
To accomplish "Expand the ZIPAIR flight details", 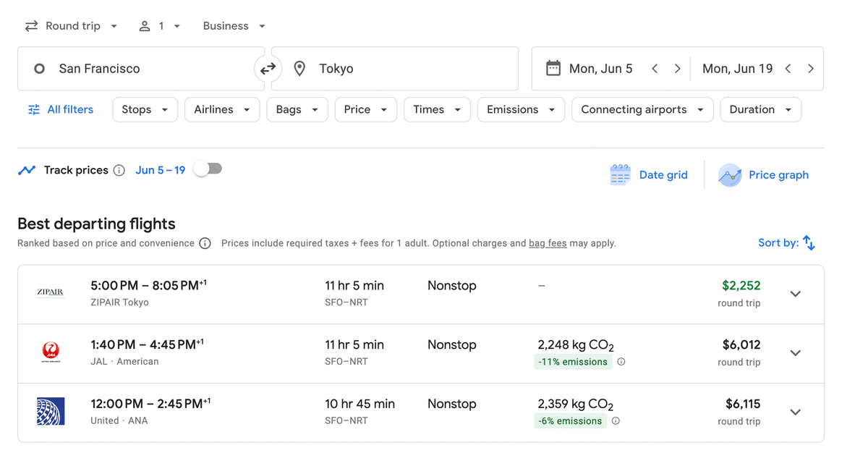I will click(795, 294).
